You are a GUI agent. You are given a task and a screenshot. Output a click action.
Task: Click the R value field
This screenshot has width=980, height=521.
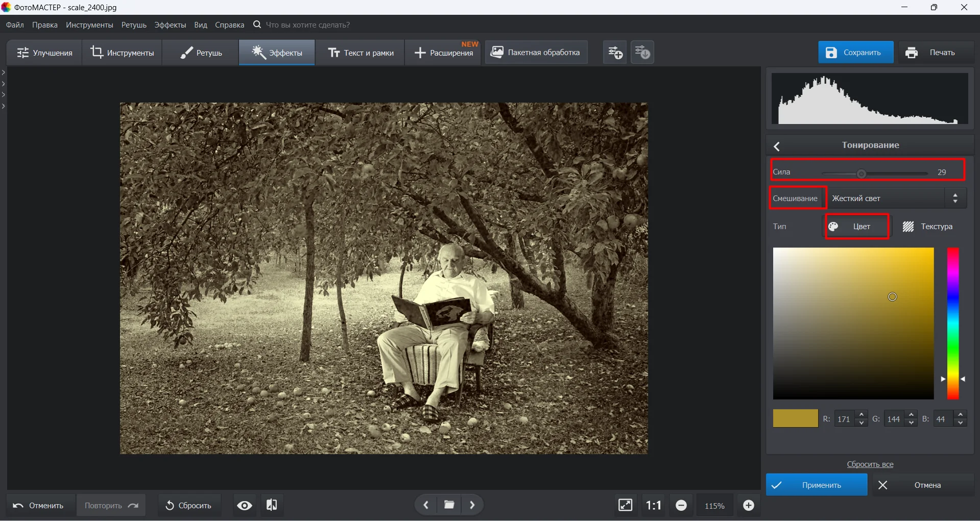click(x=845, y=419)
